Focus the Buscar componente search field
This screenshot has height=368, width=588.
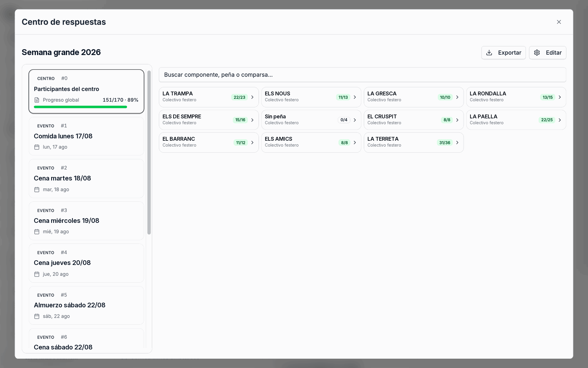(x=363, y=75)
